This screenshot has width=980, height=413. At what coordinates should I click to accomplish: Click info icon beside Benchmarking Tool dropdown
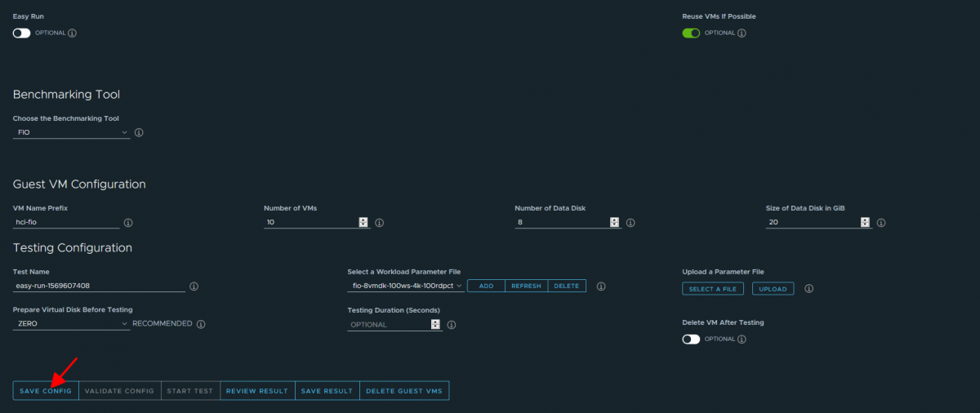pyautogui.click(x=139, y=132)
